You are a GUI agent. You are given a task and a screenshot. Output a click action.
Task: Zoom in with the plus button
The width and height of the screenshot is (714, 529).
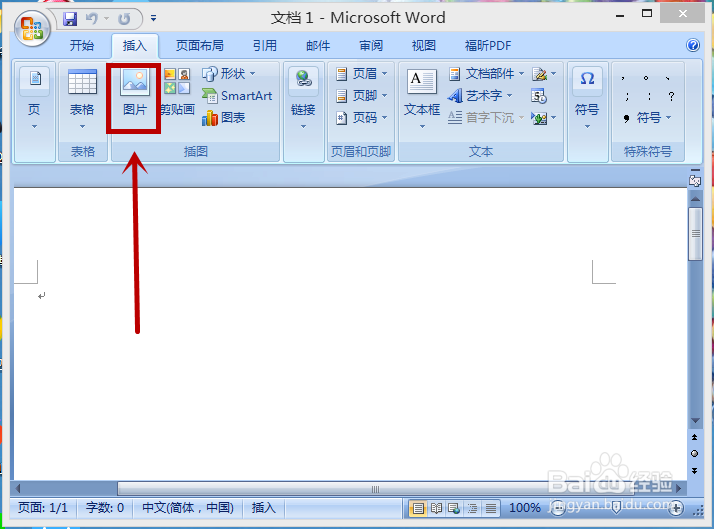[x=676, y=508]
